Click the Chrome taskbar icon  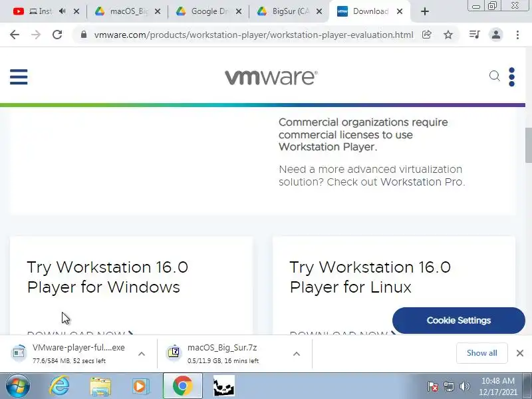(182, 386)
